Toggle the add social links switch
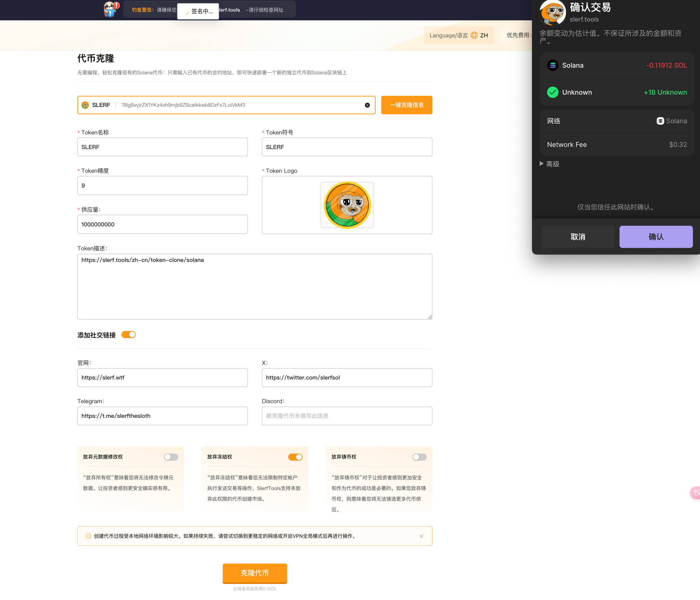 (129, 334)
